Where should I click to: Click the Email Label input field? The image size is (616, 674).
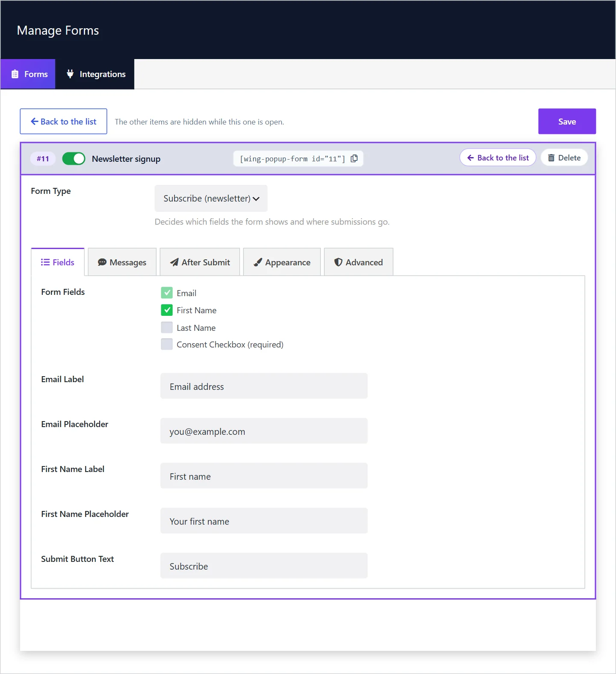pos(264,386)
